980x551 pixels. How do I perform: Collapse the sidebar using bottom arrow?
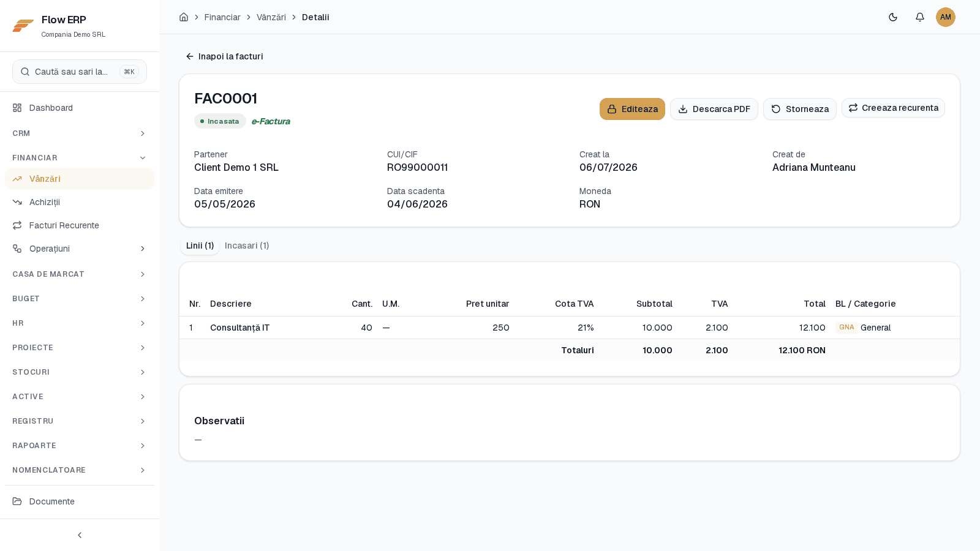coord(80,535)
